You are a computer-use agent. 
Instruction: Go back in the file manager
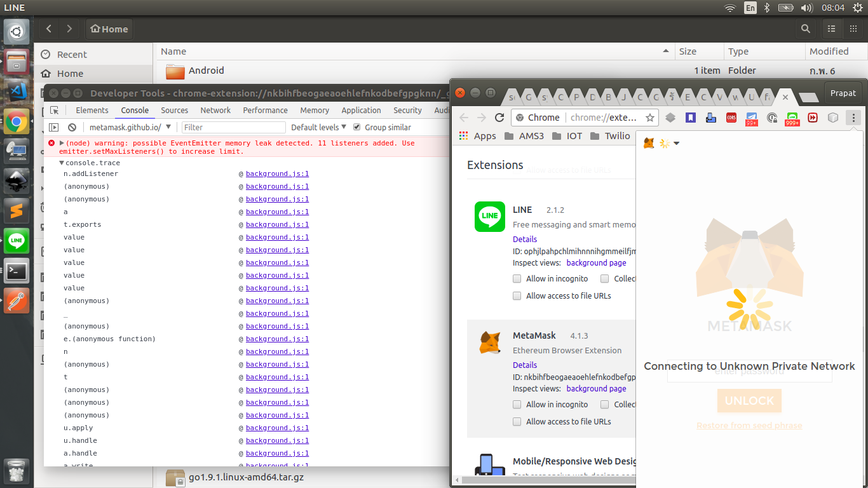click(49, 29)
